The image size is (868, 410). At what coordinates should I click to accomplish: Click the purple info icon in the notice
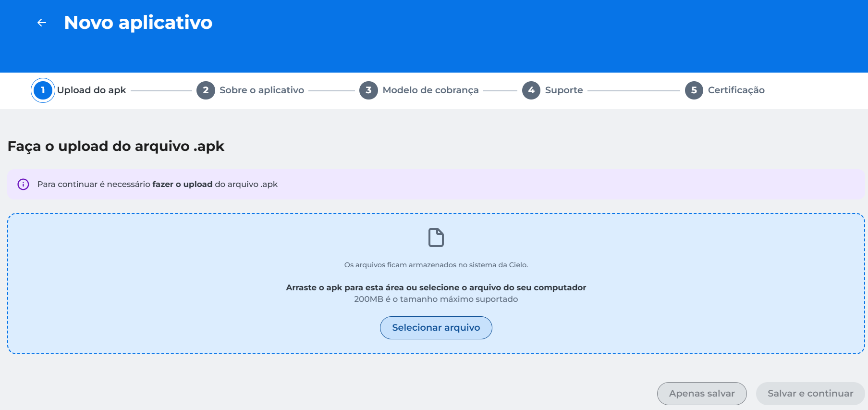click(x=23, y=184)
